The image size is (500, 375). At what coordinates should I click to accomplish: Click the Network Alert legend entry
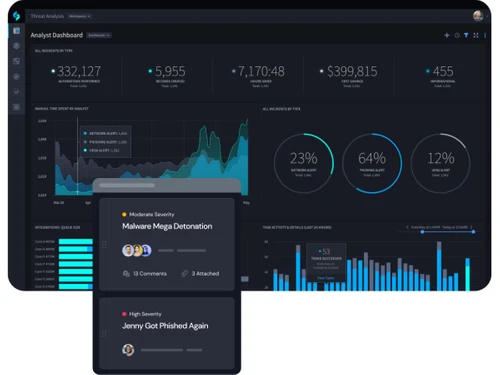point(105,133)
